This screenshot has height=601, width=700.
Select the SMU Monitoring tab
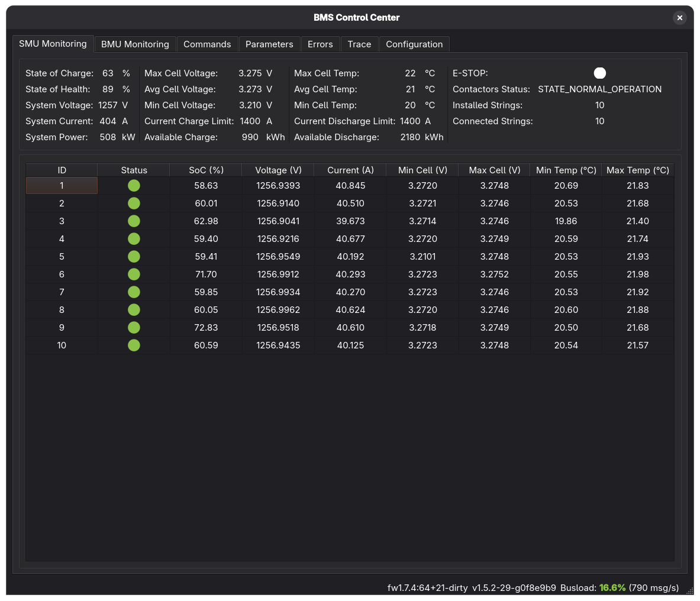[x=53, y=44]
